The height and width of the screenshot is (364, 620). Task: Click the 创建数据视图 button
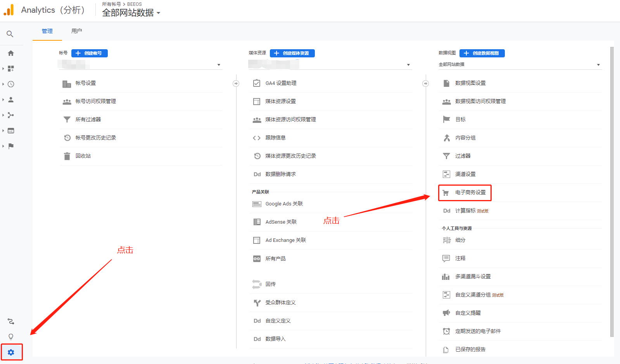482,53
